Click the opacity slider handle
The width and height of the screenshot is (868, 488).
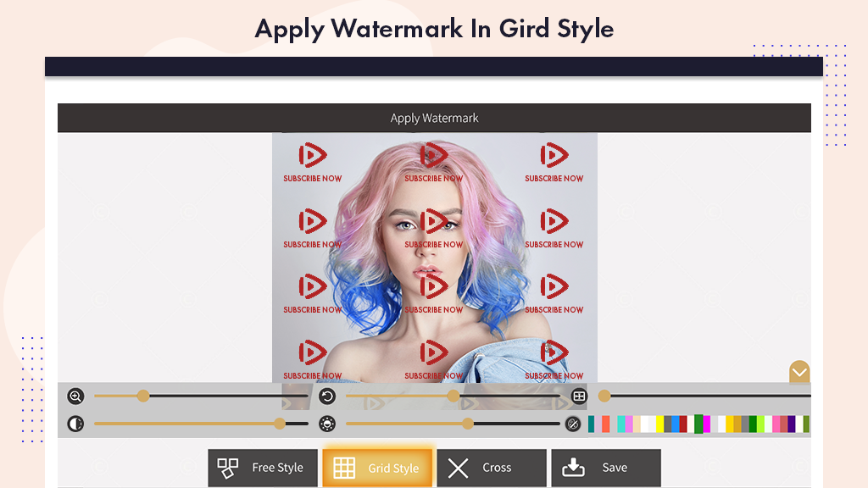pos(280,424)
